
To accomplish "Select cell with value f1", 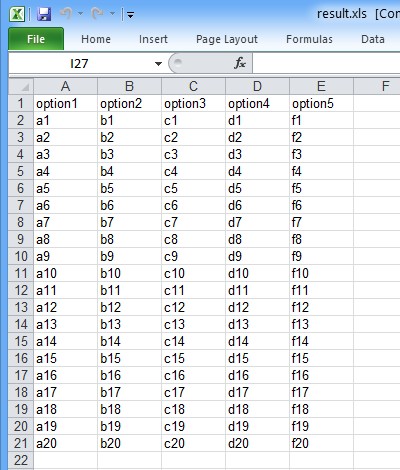I will [x=321, y=120].
